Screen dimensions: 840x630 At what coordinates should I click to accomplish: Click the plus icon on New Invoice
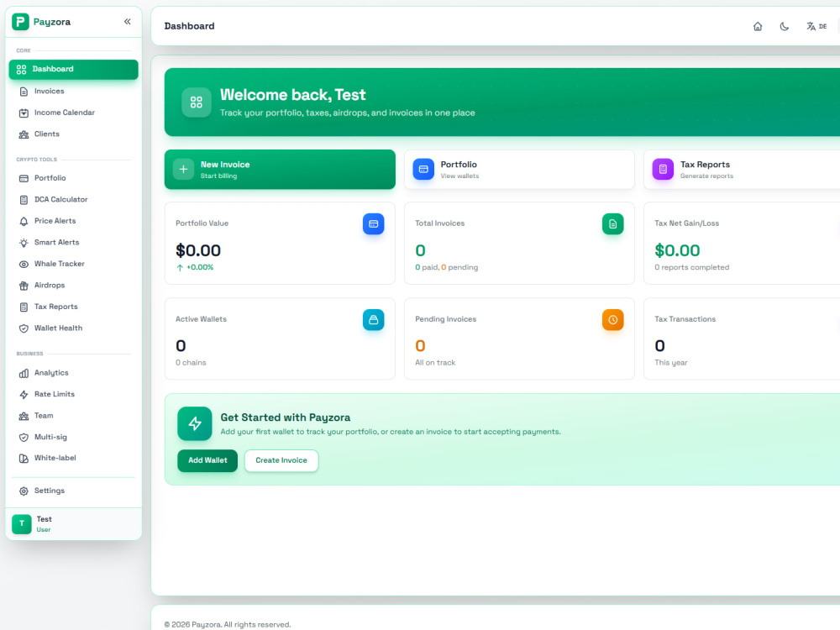(x=183, y=170)
